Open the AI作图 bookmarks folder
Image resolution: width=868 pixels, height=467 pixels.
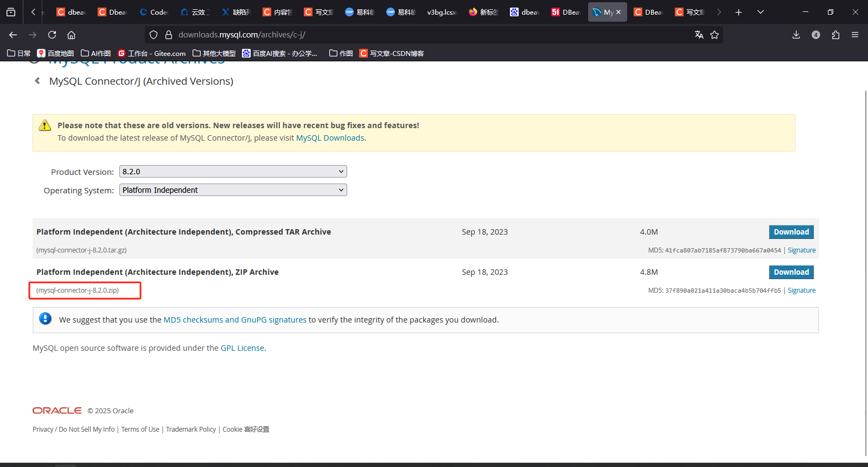tap(95, 53)
